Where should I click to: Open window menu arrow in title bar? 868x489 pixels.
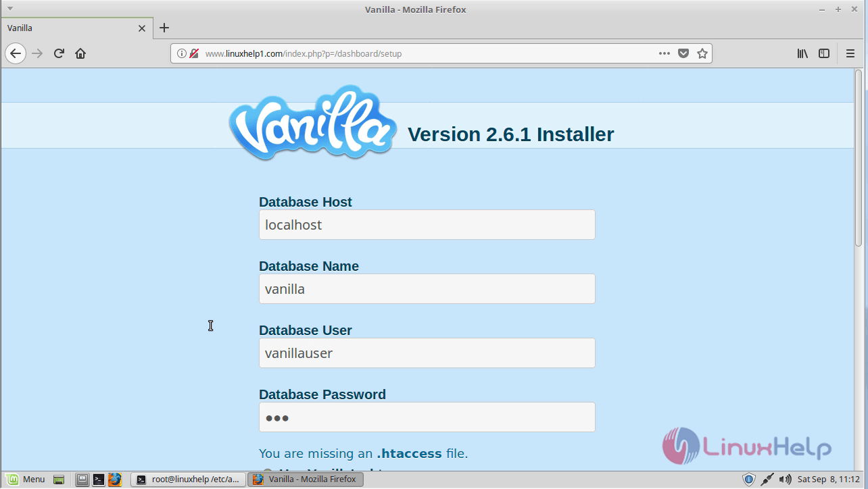tap(10, 9)
